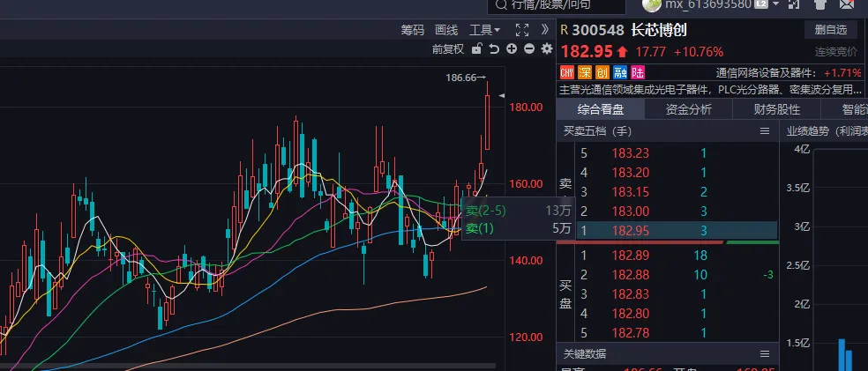
Task: Click the 160.00 price axis label
Action: 526,183
